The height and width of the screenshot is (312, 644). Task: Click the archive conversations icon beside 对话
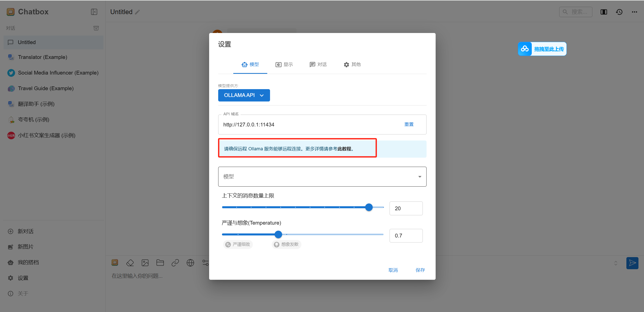coord(96,28)
